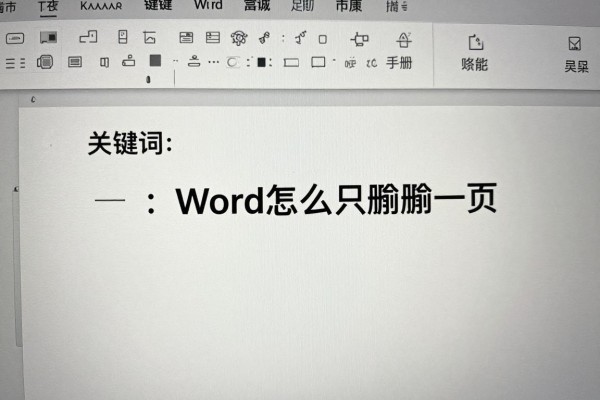The height and width of the screenshot is (400, 600).
Task: Click the 能 button with page icon
Action: point(475,53)
